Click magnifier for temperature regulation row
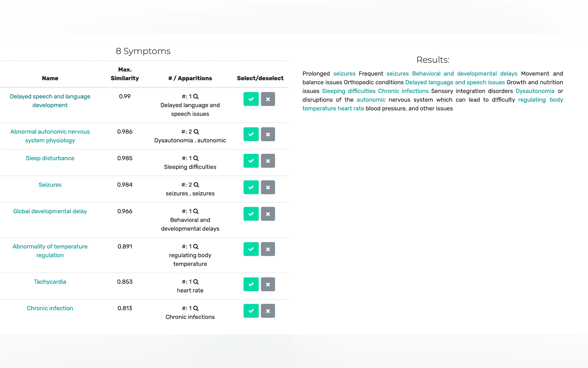Screen dimensions: 588x368 coord(196,246)
